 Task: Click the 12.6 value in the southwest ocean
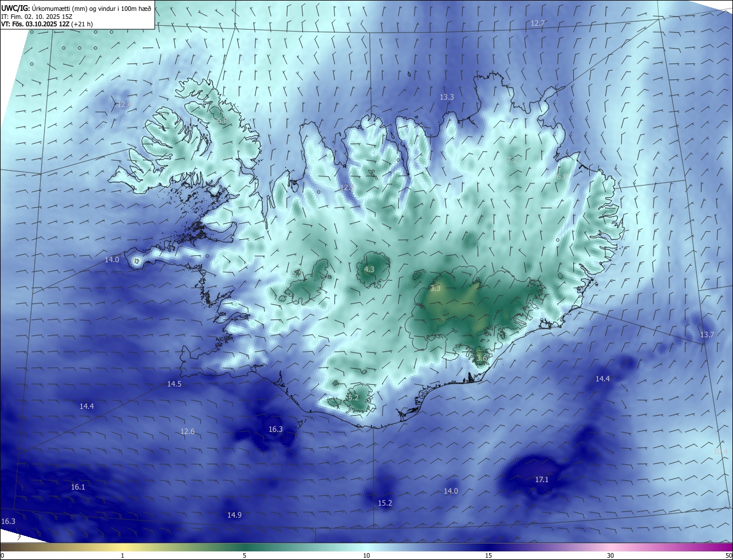tap(187, 432)
